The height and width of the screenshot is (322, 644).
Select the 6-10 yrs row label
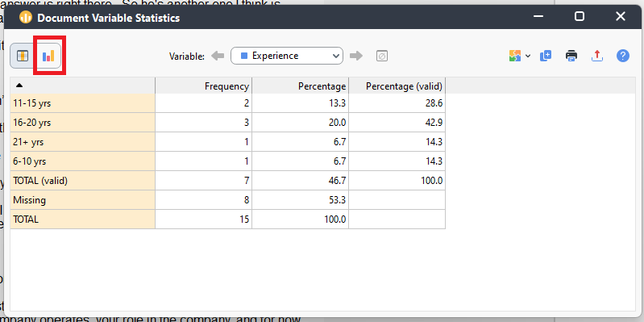[x=82, y=161]
